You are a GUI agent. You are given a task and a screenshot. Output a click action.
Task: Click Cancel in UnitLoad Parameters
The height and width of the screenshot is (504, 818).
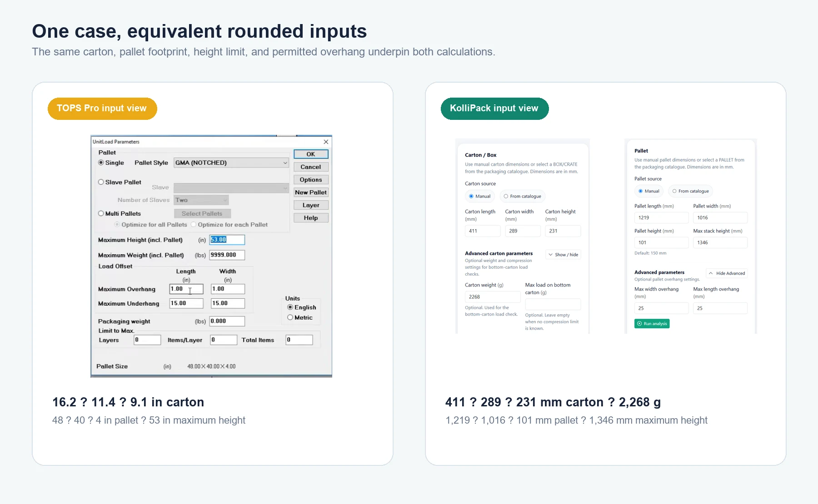point(311,167)
